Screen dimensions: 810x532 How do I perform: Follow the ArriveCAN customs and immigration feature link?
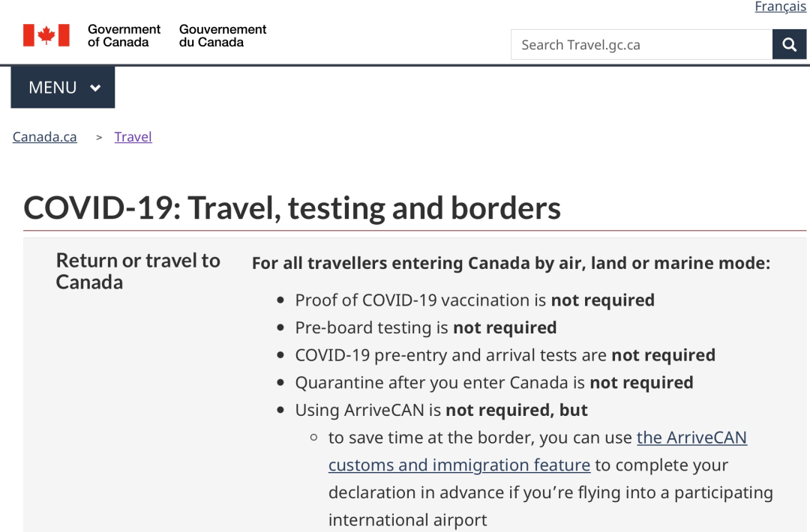[459, 465]
